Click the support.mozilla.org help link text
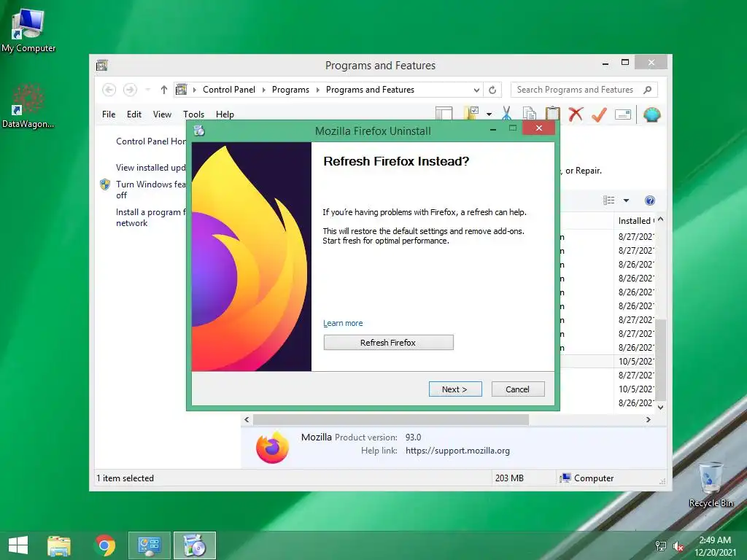747x560 pixels. pyautogui.click(x=458, y=451)
